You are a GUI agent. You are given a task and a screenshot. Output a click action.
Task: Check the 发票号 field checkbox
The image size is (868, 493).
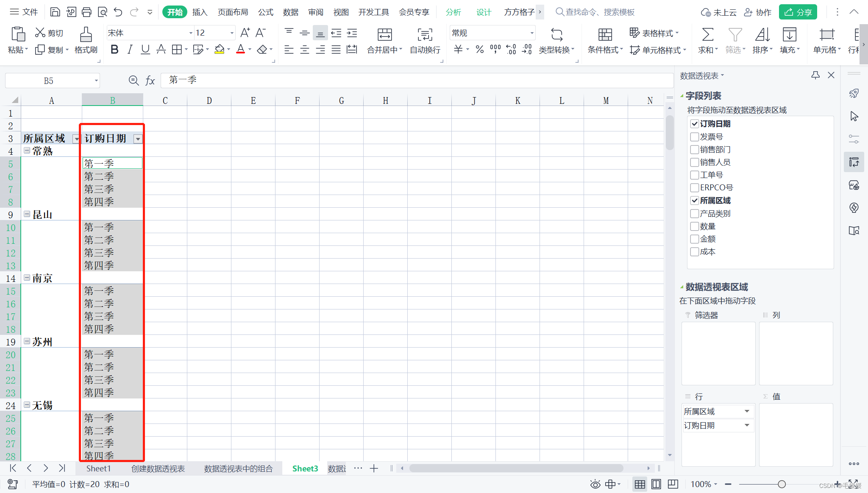tap(694, 136)
